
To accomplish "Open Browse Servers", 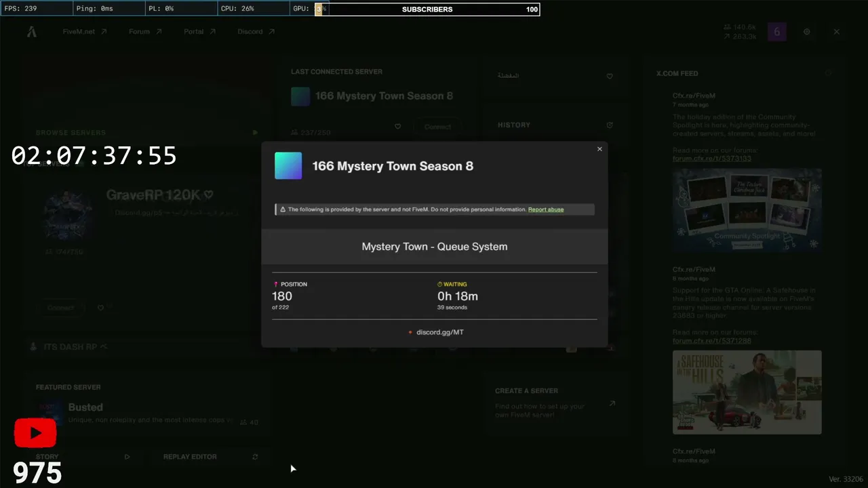I will coord(71,133).
